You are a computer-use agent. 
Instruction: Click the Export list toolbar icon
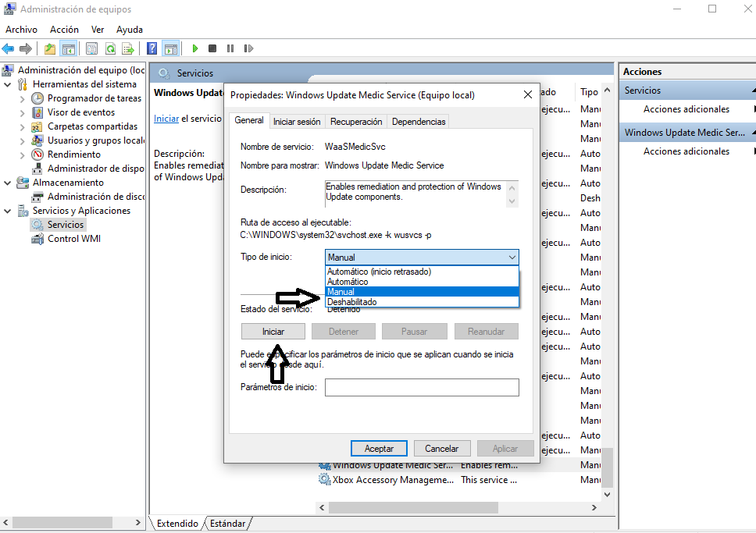click(x=128, y=48)
